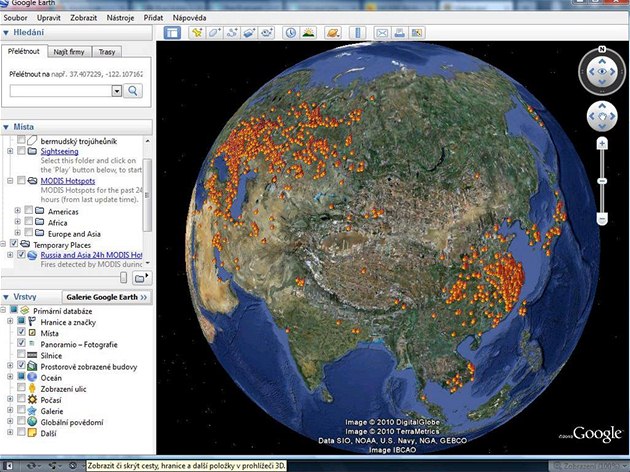Viewport: 630px width, 472px height.
Task: Uncheck Prostorově zobrazené budovy checkbox
Action: point(21,365)
